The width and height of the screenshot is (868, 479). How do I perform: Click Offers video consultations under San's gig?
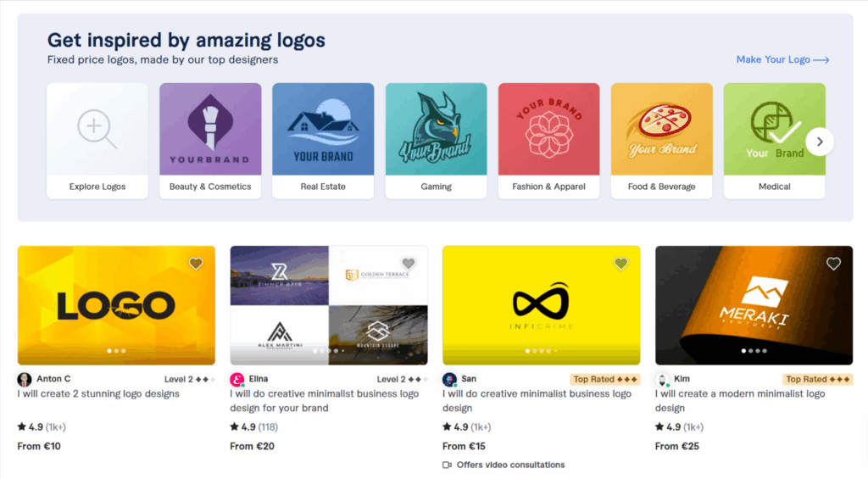pos(509,465)
